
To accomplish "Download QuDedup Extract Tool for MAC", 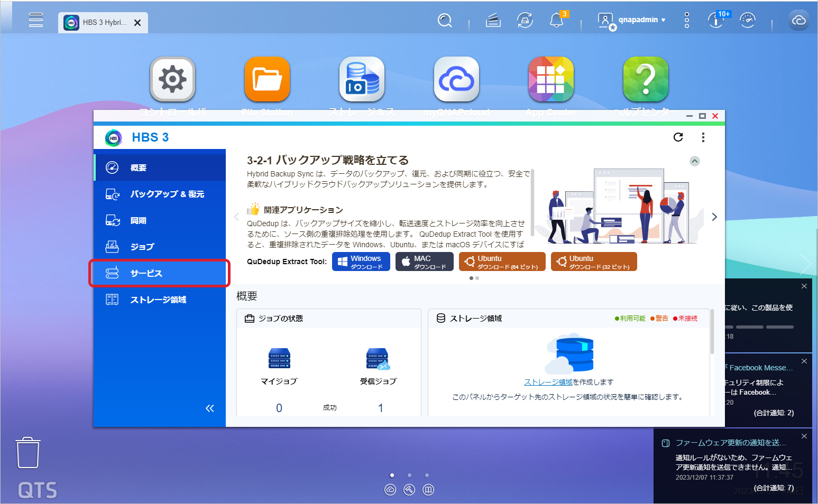I will pyautogui.click(x=425, y=262).
